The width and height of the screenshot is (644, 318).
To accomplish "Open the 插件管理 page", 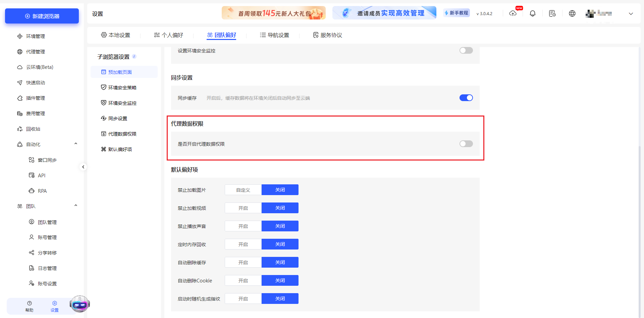I will pos(35,98).
